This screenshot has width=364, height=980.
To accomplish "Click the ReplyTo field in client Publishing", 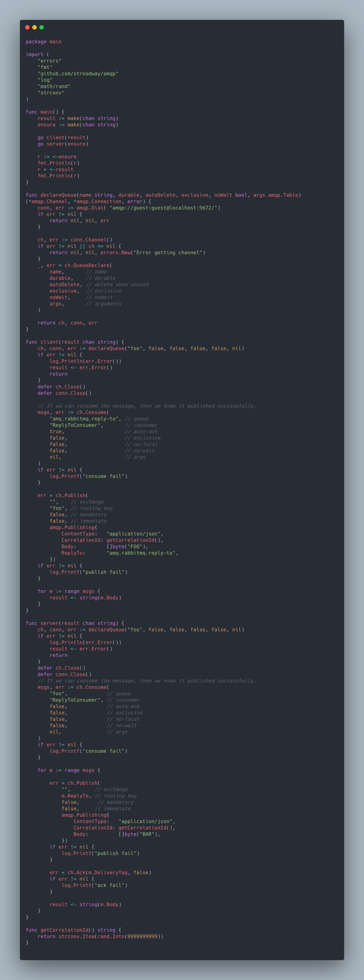I will pyautogui.click(x=73, y=553).
